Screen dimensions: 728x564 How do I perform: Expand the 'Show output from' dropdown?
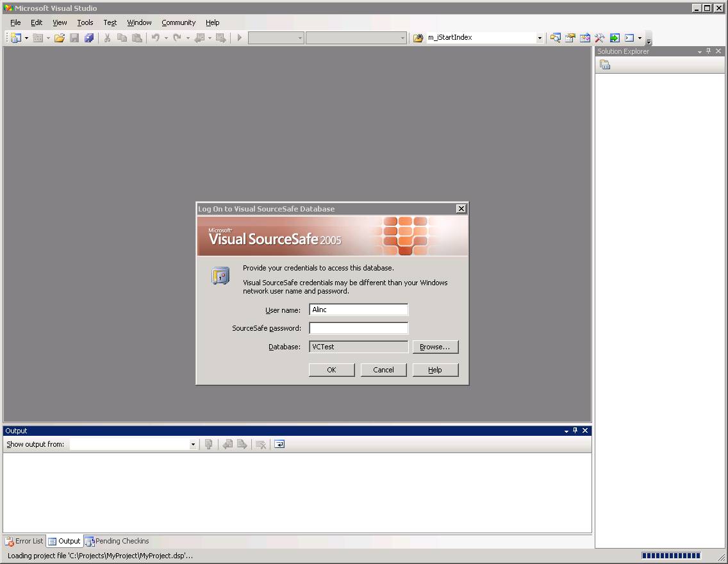pyautogui.click(x=193, y=444)
